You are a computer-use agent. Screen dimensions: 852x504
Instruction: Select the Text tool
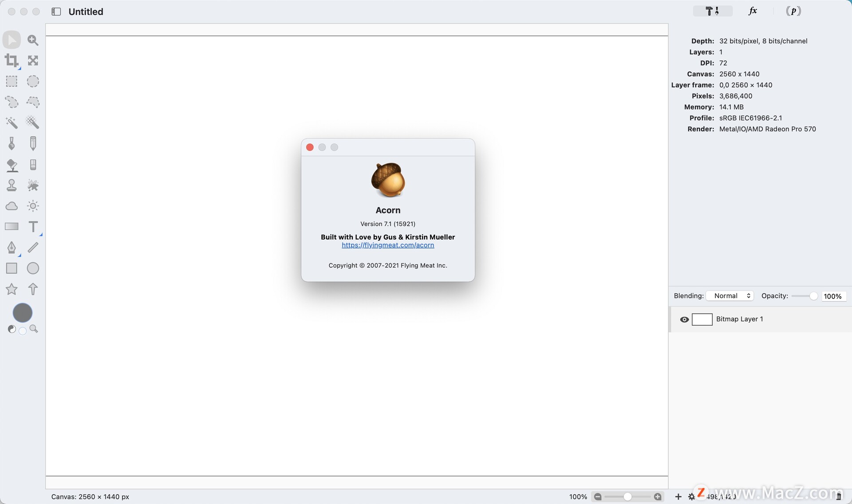pyautogui.click(x=33, y=227)
